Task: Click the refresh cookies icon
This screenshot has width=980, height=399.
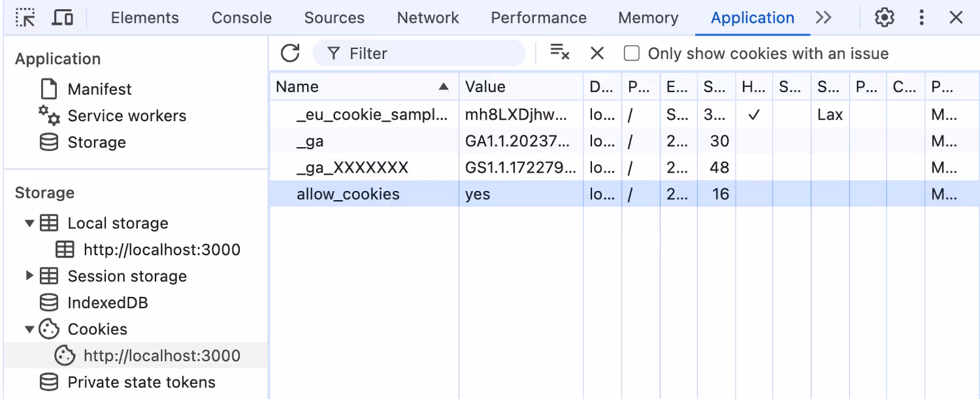Action: point(290,54)
